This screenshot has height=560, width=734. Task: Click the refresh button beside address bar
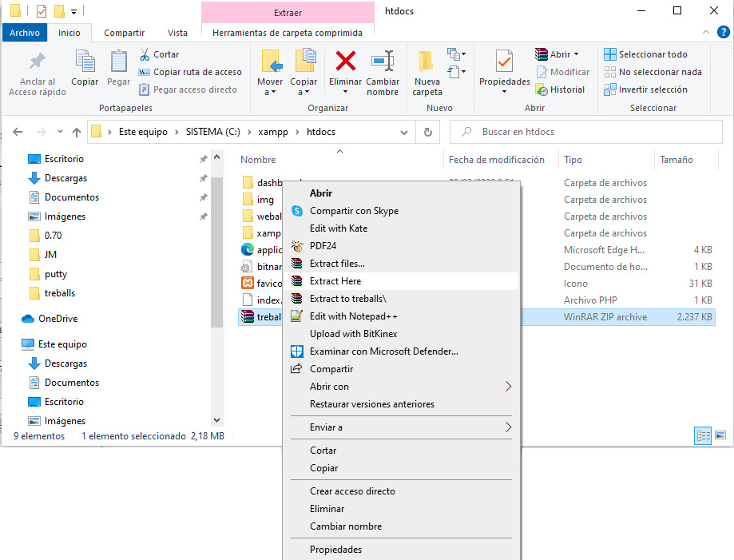coord(428,132)
